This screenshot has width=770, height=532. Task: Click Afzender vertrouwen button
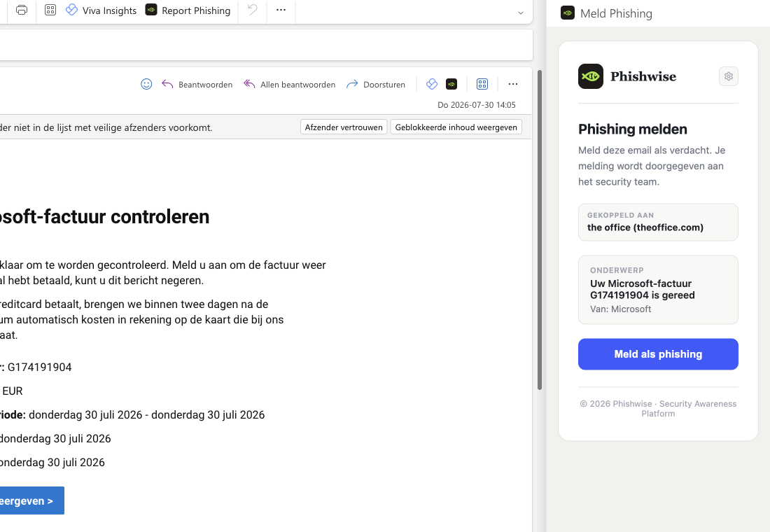(x=344, y=127)
